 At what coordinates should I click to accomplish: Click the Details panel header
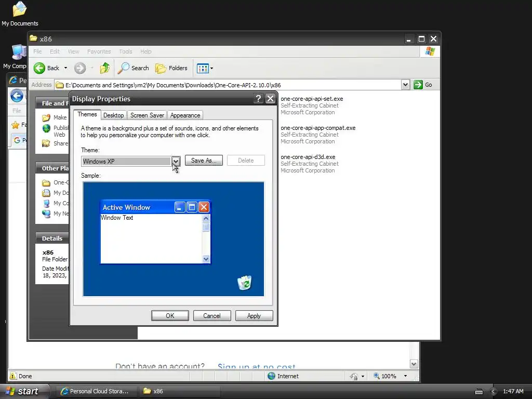pos(52,238)
